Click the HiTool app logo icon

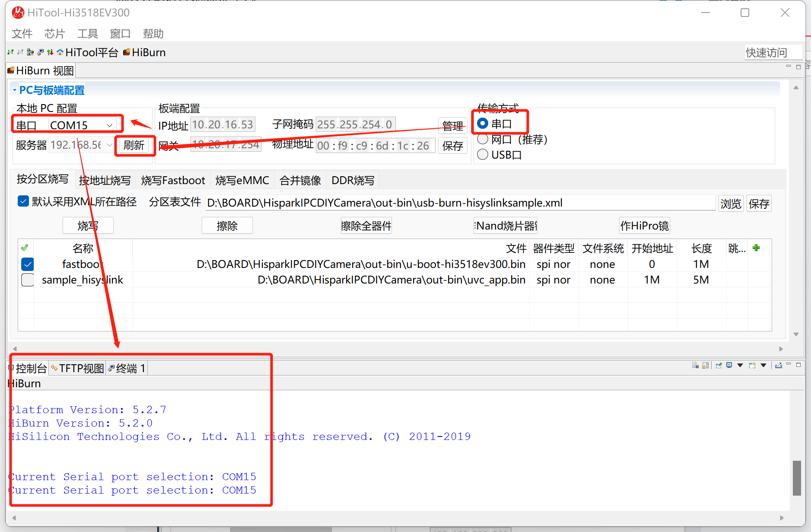[18, 13]
